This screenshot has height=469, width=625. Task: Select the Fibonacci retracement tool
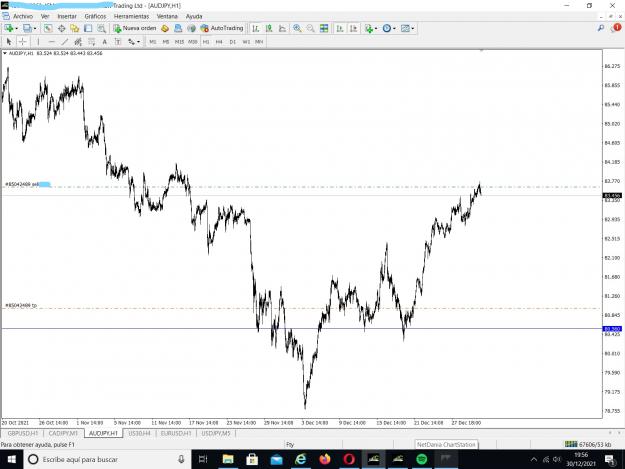click(x=92, y=41)
